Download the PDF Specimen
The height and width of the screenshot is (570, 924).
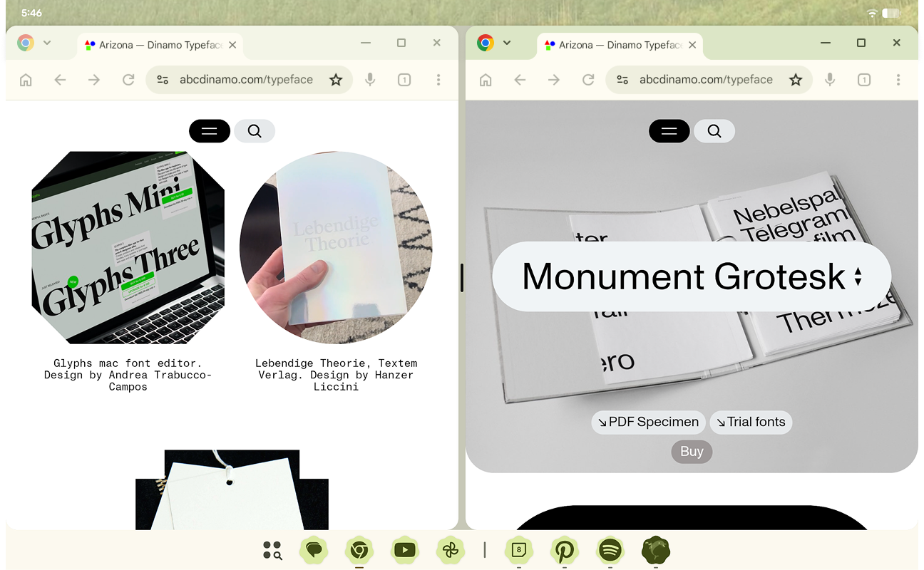click(648, 422)
